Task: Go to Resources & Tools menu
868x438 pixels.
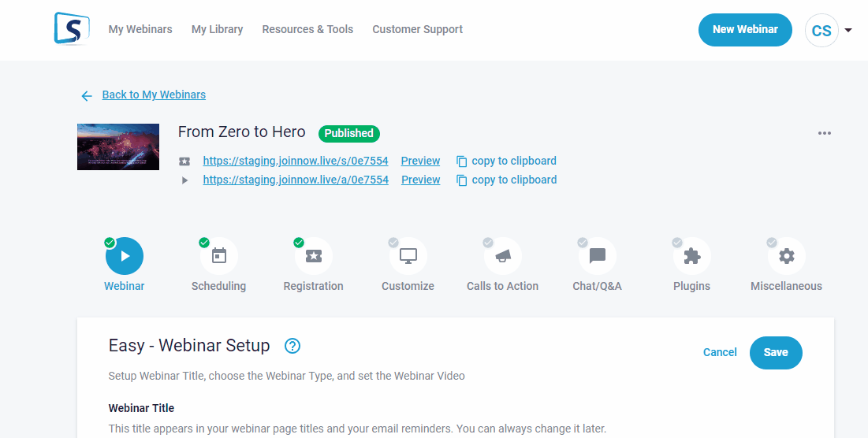Action: coord(307,29)
